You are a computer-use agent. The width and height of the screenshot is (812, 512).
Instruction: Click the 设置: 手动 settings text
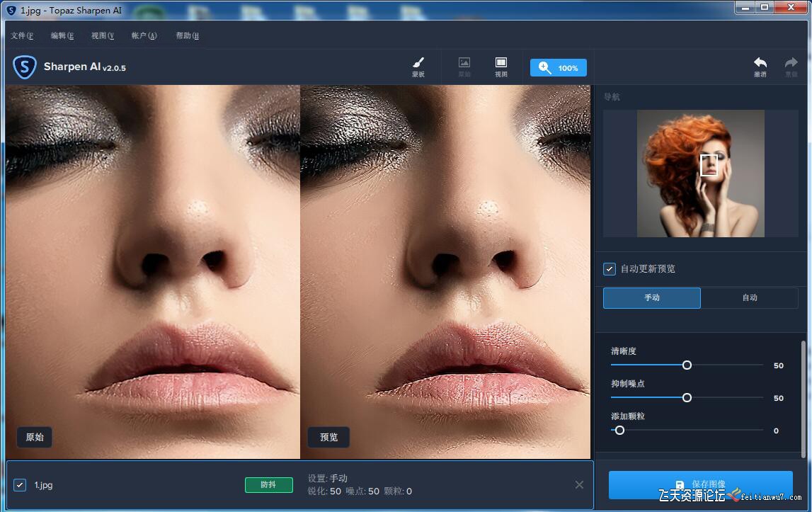(327, 478)
